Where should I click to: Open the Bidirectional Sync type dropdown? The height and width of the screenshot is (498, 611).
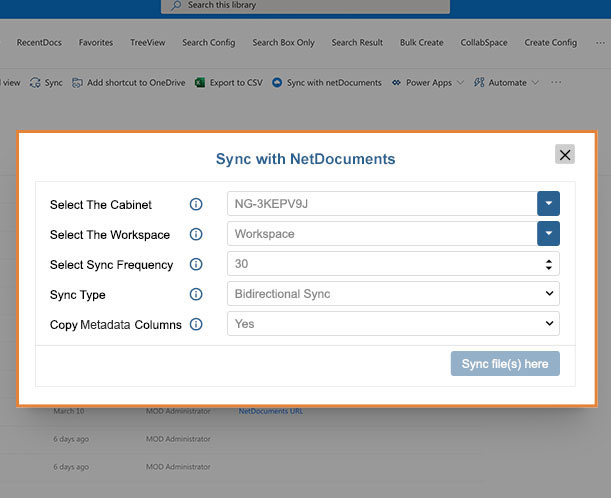(393, 293)
